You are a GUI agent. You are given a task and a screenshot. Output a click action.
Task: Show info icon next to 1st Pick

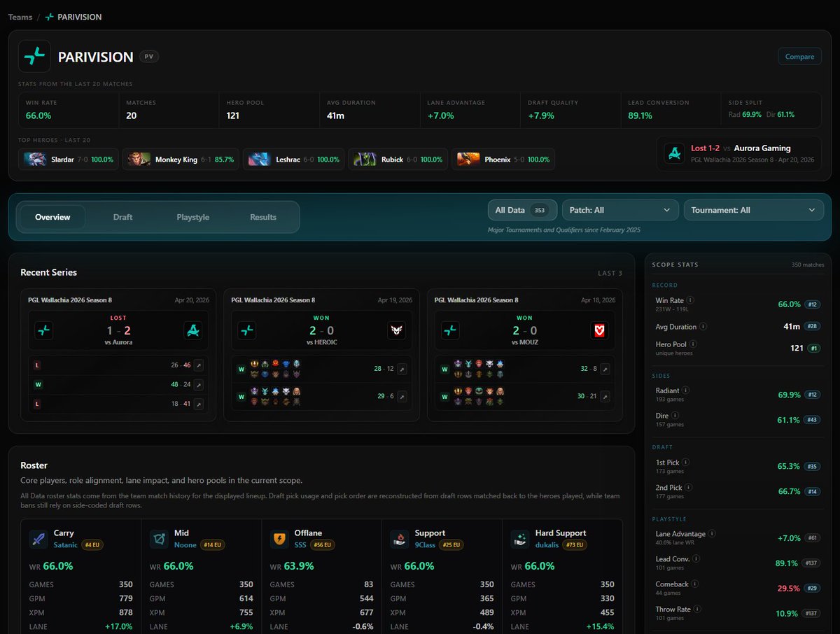tap(685, 463)
